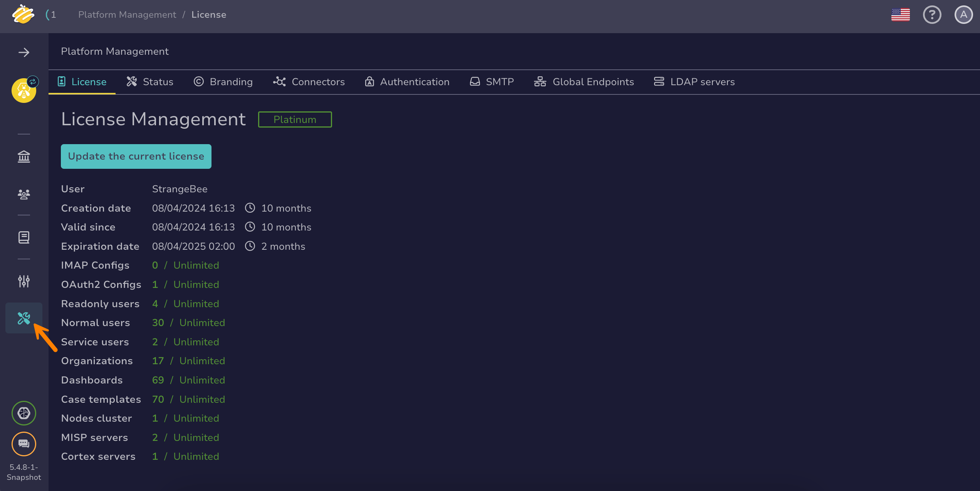The width and height of the screenshot is (980, 491).
Task: Click the green brain icon in sidebar
Action: click(24, 413)
